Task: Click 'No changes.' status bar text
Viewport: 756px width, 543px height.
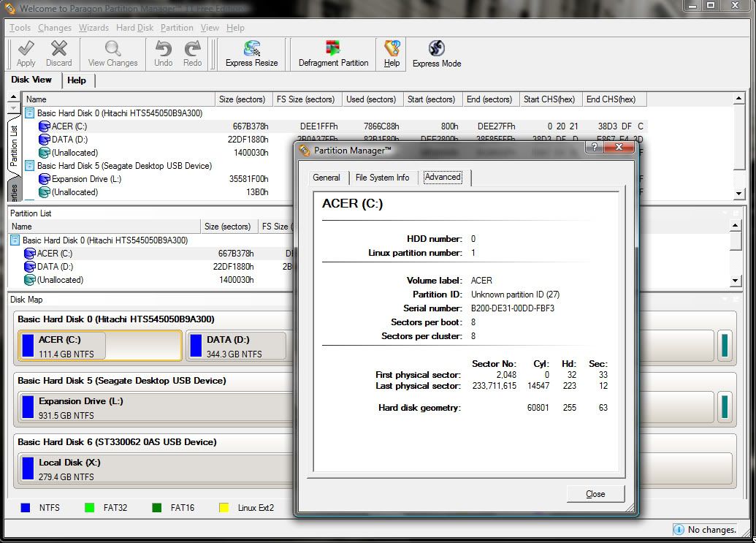Action: pyautogui.click(x=711, y=530)
